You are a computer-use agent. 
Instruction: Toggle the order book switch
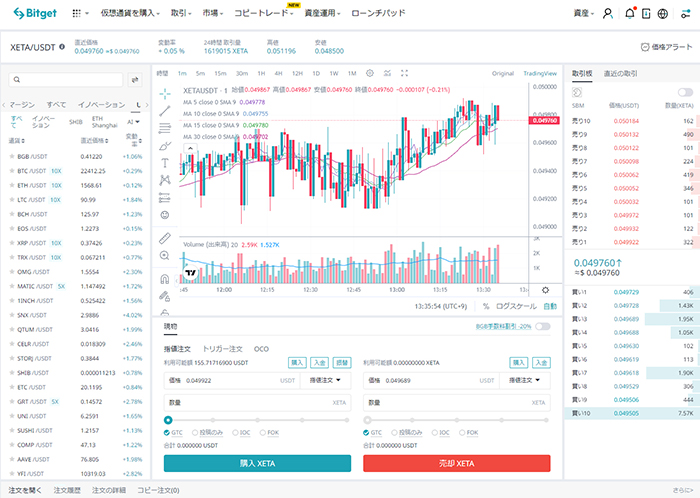click(x=685, y=92)
